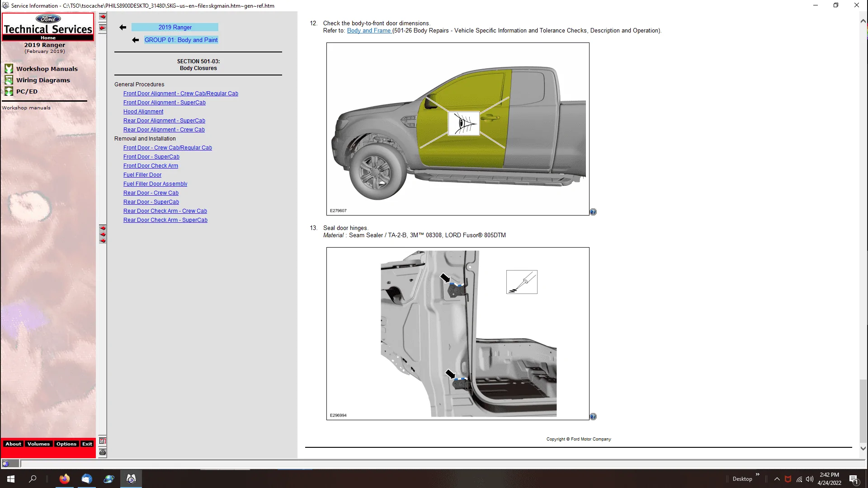
Task: Click the scroll-up arrow of the content scrollbar
Action: [863, 21]
